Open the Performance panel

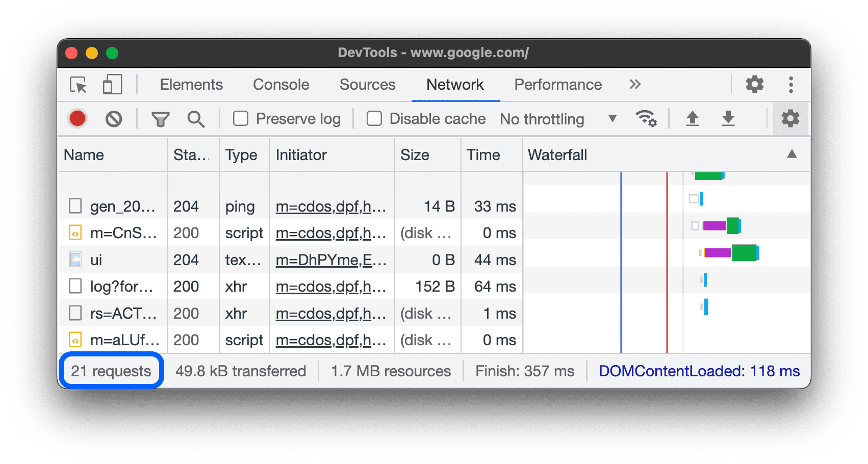[x=558, y=85]
